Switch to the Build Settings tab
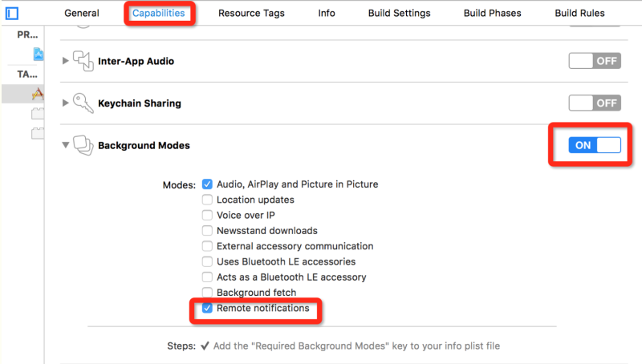The image size is (642, 364). click(399, 13)
